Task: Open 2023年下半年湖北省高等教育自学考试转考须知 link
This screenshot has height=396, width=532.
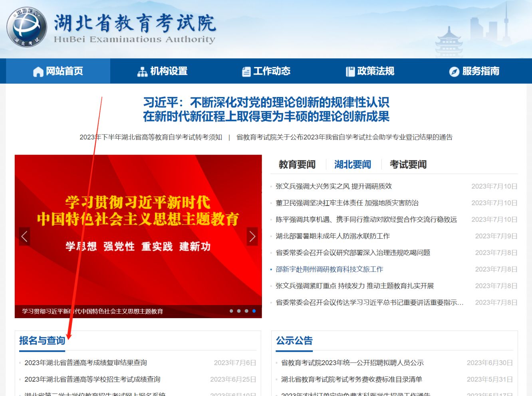Action: tap(151, 137)
